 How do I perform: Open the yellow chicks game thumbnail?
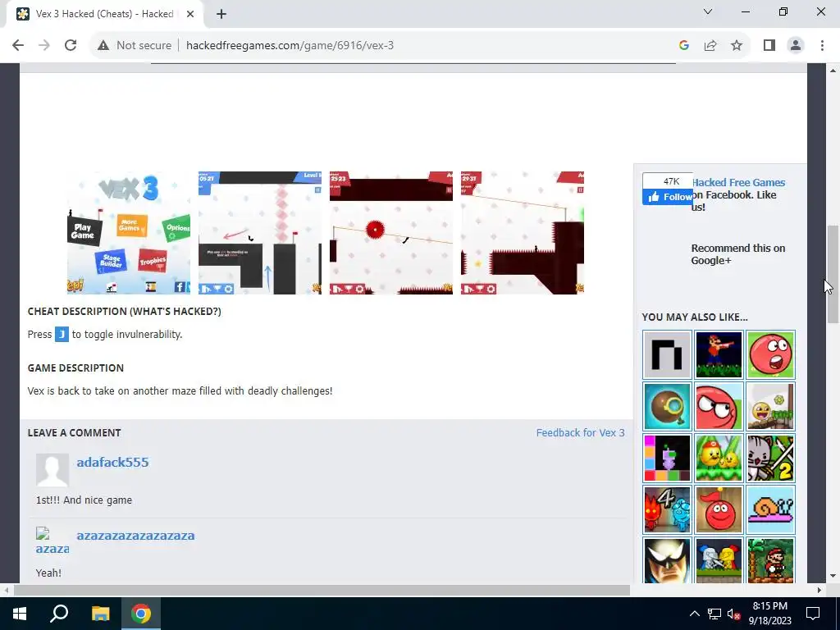click(719, 458)
